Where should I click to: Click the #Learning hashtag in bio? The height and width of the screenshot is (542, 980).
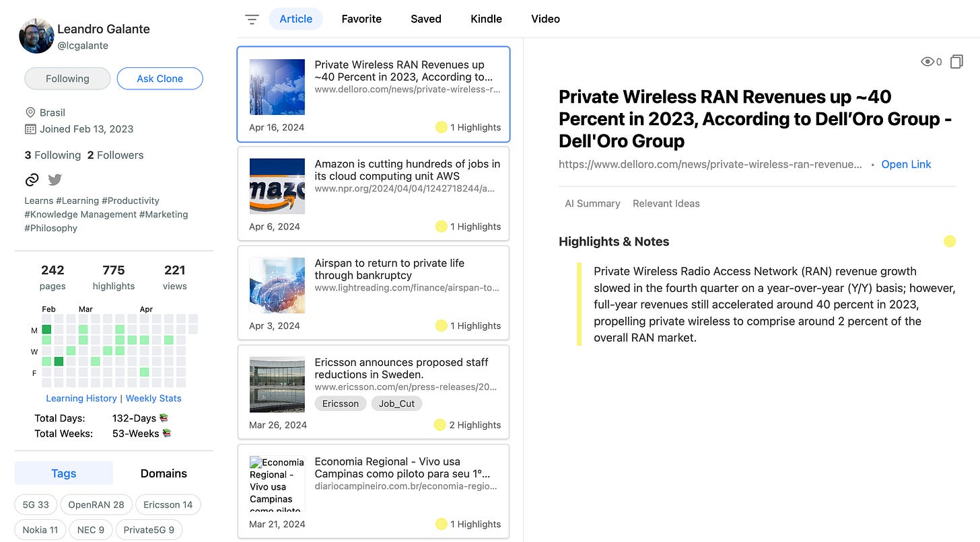[x=77, y=200]
